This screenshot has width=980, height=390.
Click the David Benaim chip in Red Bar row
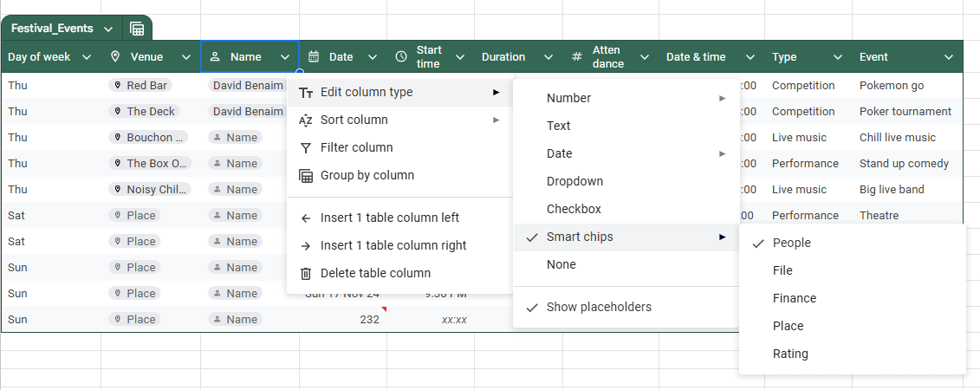point(247,85)
